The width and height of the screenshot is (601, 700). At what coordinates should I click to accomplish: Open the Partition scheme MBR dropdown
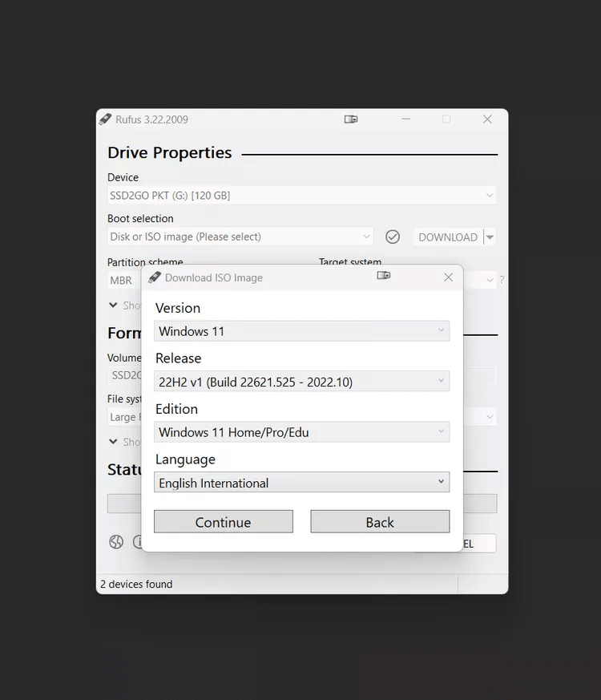click(x=124, y=281)
